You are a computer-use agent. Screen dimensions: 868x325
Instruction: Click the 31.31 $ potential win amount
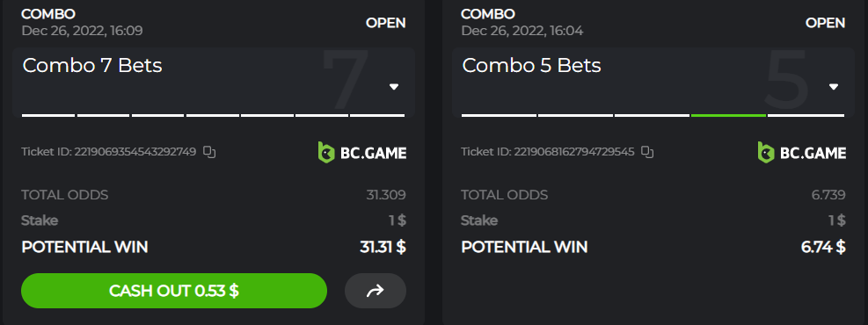383,247
